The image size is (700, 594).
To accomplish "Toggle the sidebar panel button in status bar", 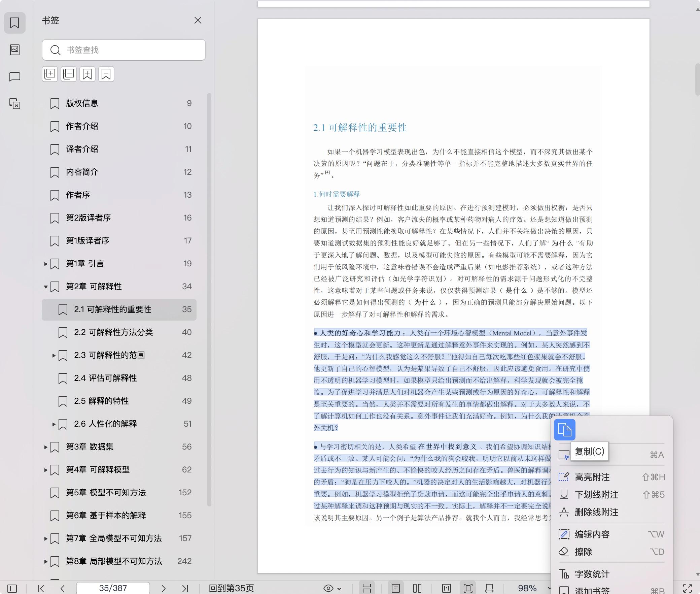I will point(12,588).
